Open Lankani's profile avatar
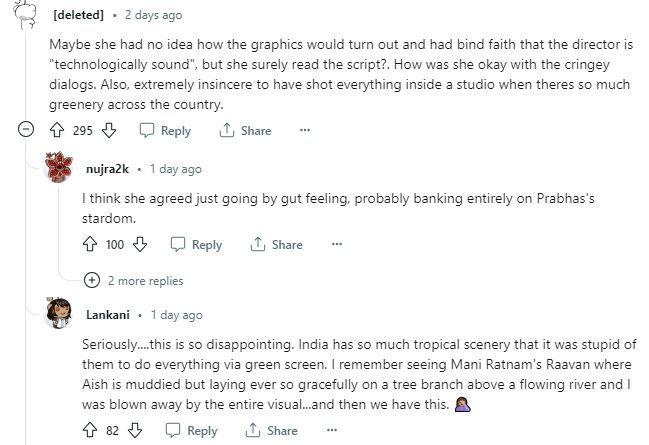 point(60,314)
